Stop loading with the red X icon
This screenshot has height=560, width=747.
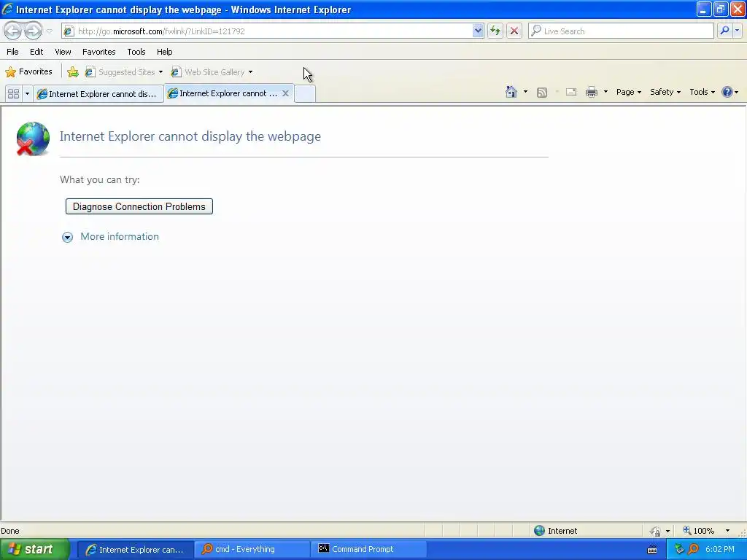tap(514, 31)
